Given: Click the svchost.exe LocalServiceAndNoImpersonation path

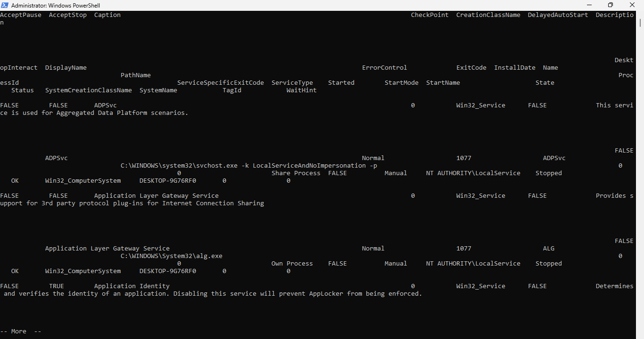Looking at the screenshot, I should 248,166.
